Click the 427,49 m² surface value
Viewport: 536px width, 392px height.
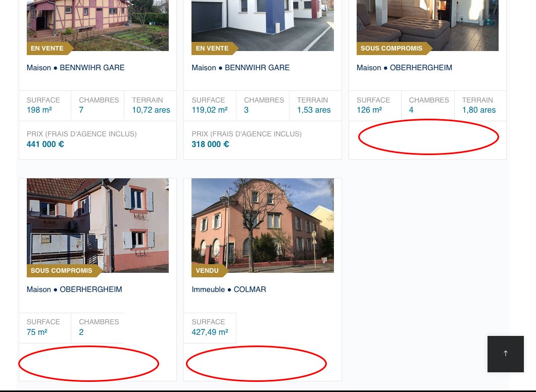coord(210,332)
